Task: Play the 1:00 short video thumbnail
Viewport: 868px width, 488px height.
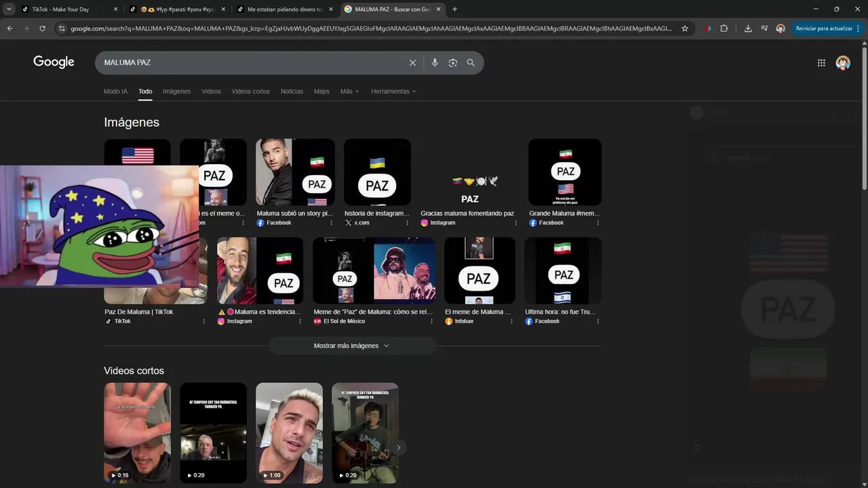Action: tap(289, 433)
